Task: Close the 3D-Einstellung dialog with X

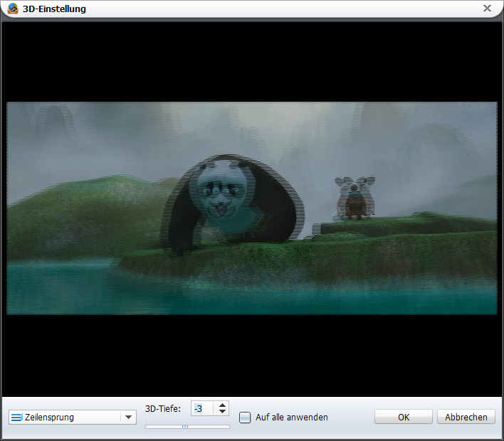Action: [487, 9]
